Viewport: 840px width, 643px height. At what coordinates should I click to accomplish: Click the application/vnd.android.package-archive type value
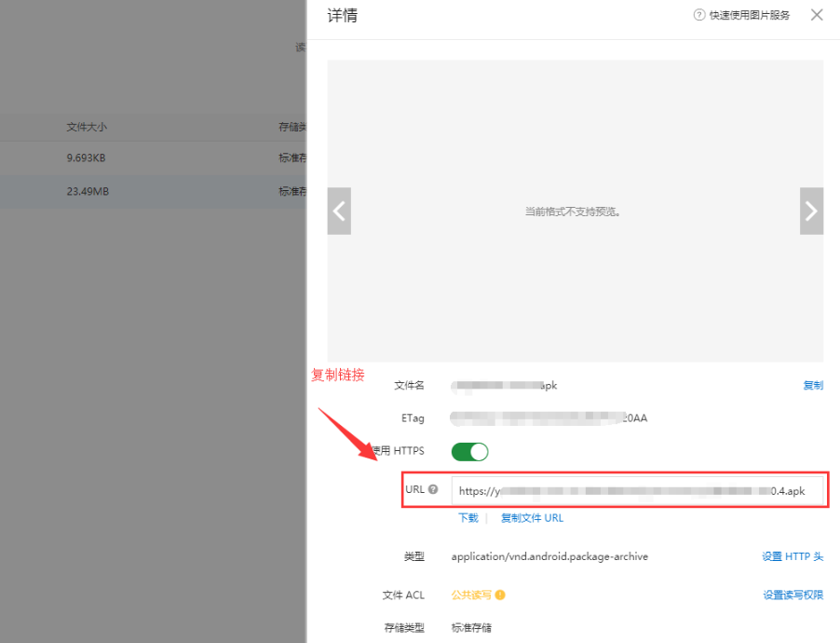(549, 556)
